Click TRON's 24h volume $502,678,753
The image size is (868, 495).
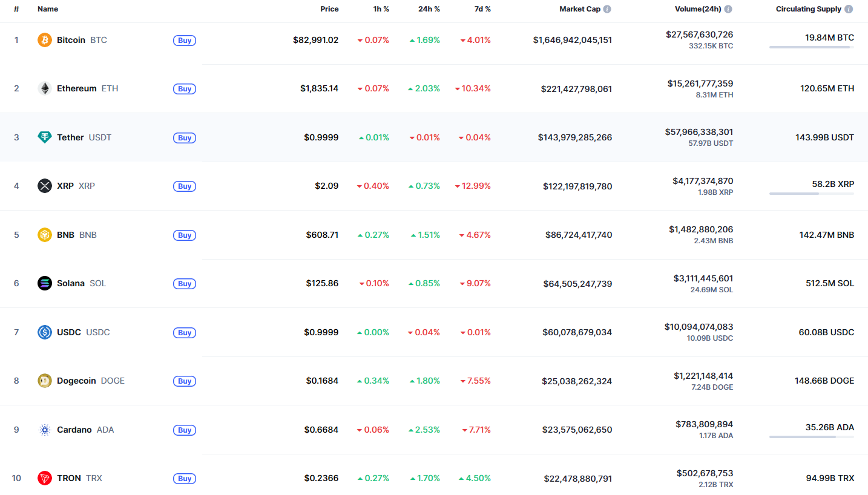705,473
